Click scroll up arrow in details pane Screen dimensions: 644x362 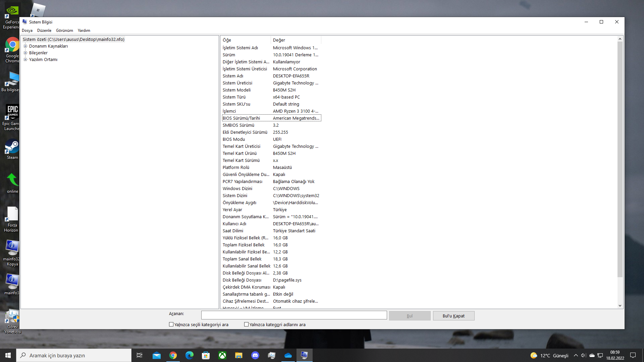620,39
